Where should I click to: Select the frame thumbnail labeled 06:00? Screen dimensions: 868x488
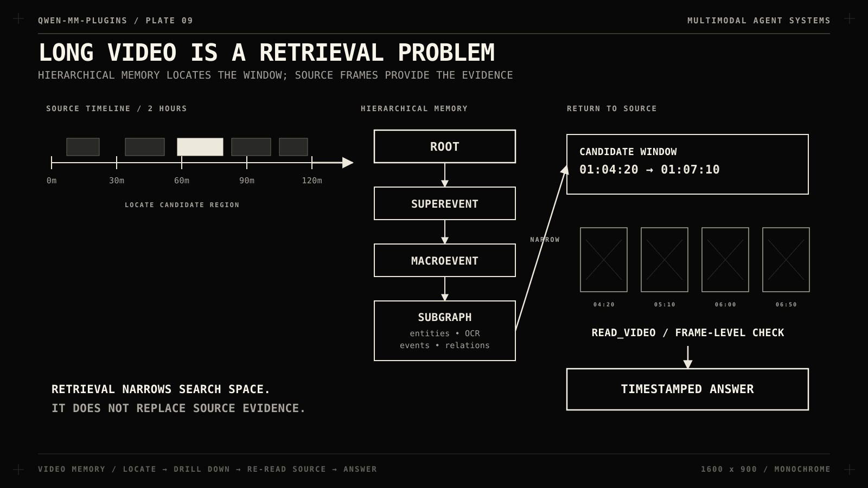[725, 260]
